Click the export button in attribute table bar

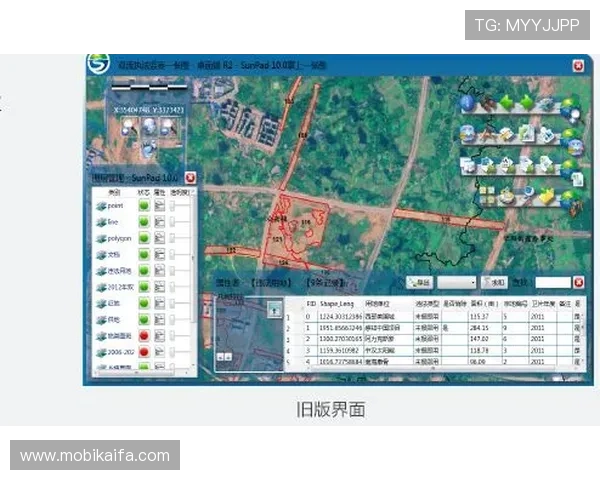pos(419,282)
